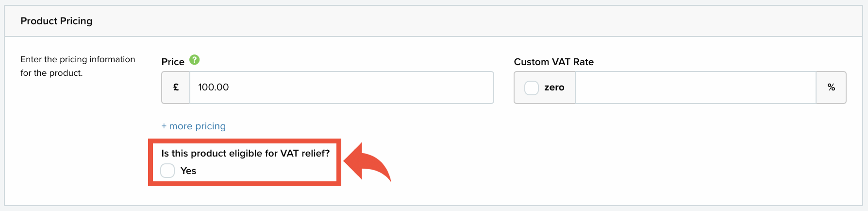Screen dimensions: 868x211
Task: Click the VAT relief eligibility question text
Action: pos(246,153)
